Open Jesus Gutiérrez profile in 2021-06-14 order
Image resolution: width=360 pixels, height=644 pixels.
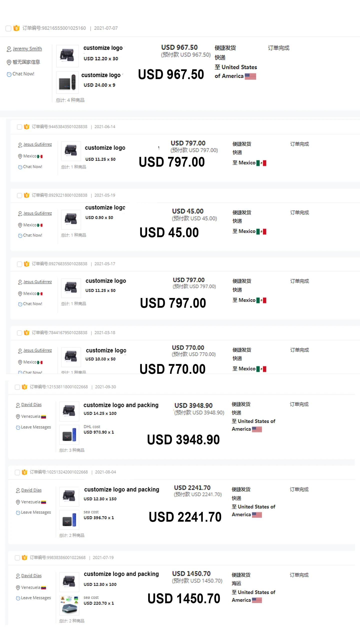(x=37, y=144)
